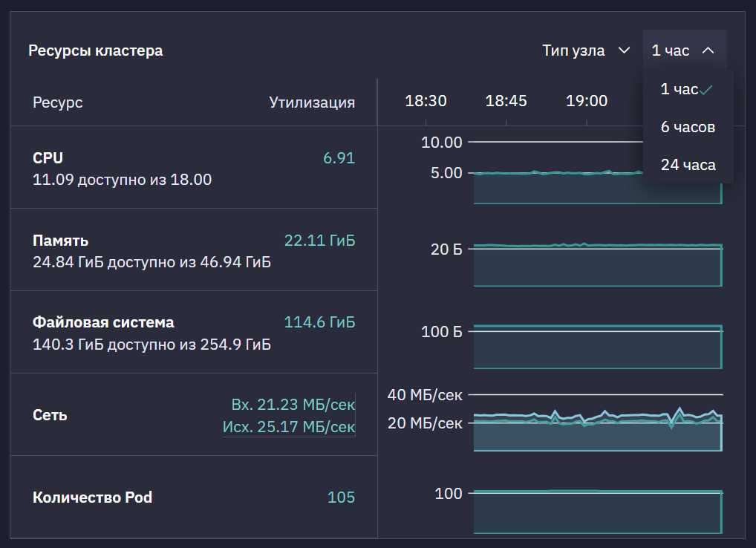Click the chevron next to "Тип узла"

point(625,50)
